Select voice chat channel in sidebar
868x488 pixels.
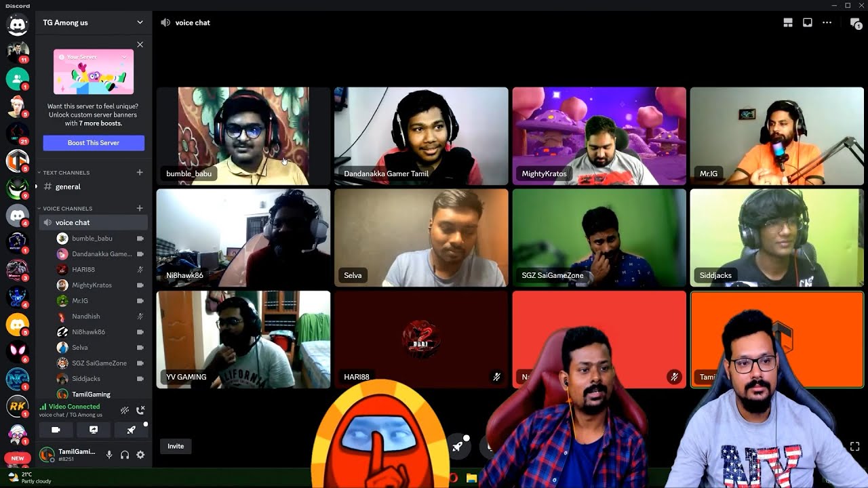[x=93, y=222]
